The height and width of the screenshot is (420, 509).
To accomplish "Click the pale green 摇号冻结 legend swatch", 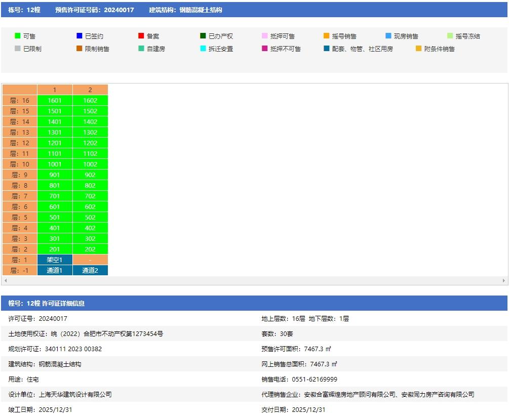I will [450, 36].
